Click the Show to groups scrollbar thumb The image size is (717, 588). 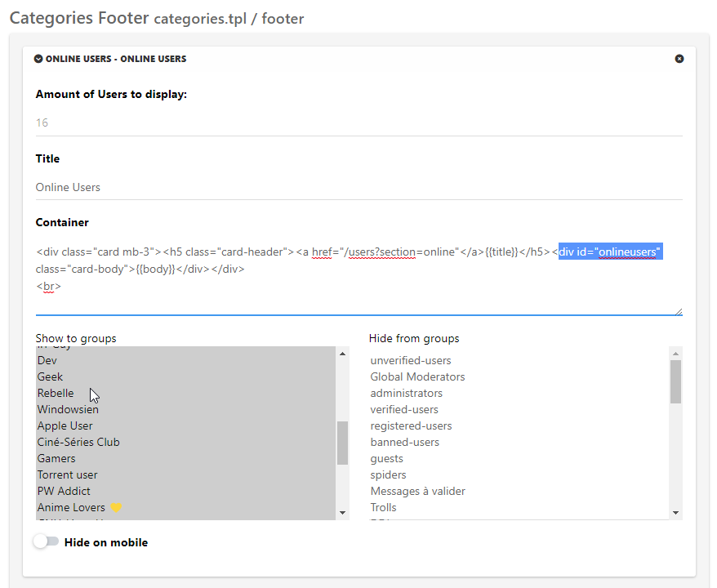click(x=343, y=443)
